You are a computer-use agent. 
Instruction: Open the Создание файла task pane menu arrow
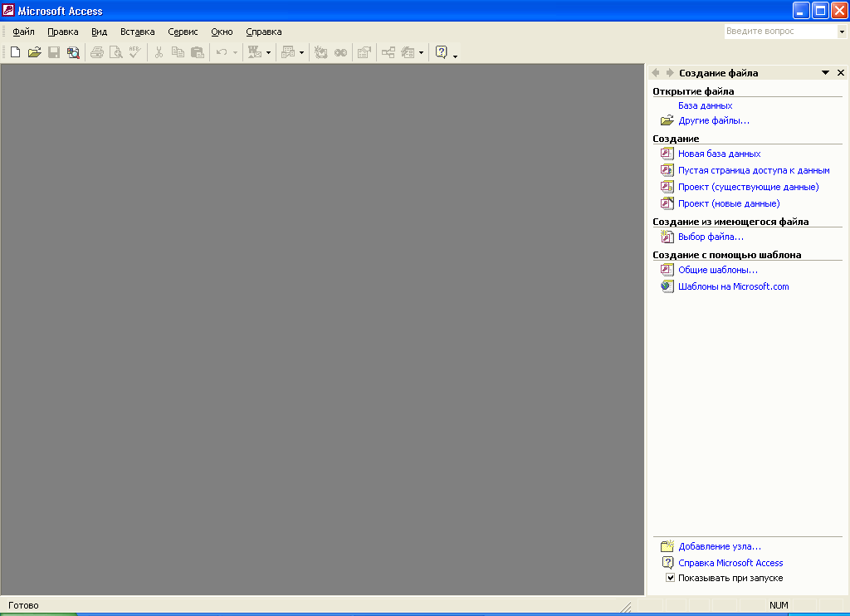[x=825, y=73]
